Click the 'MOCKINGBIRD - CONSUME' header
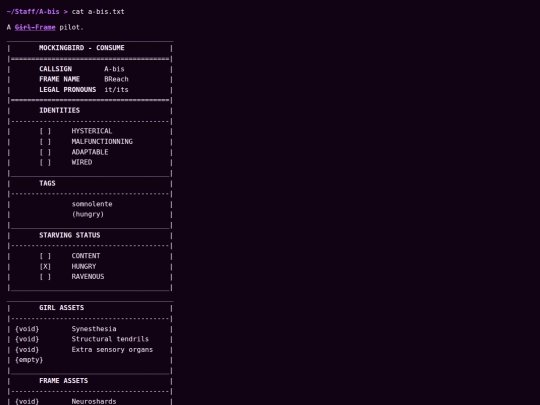The height and width of the screenshot is (405, 540). click(82, 48)
